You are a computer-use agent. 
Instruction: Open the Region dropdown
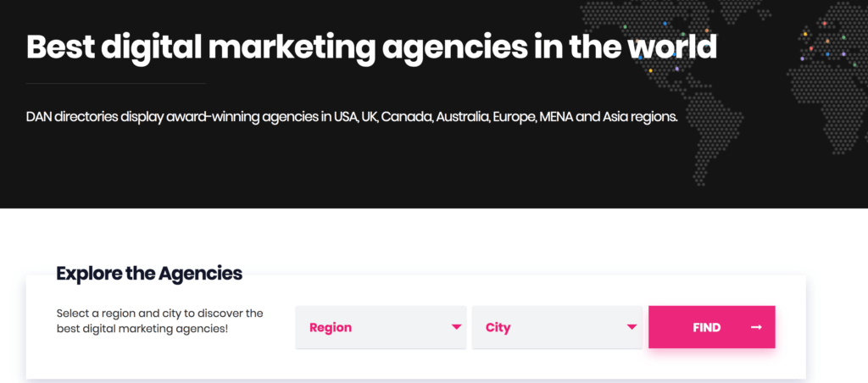(x=381, y=327)
